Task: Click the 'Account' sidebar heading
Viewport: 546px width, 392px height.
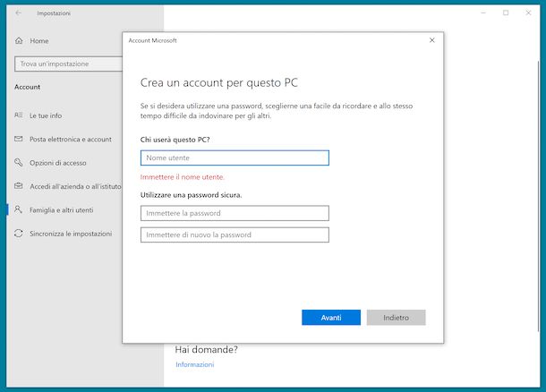Action: click(x=27, y=87)
